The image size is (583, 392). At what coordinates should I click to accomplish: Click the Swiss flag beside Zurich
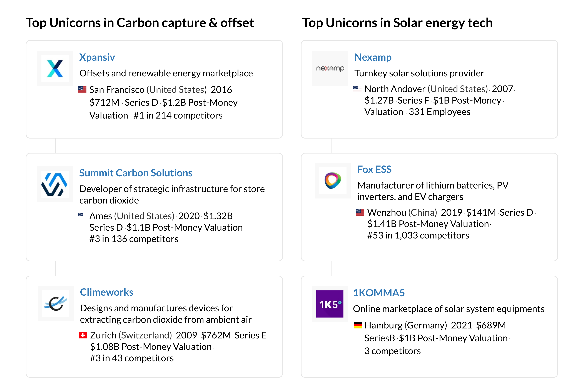(x=83, y=335)
